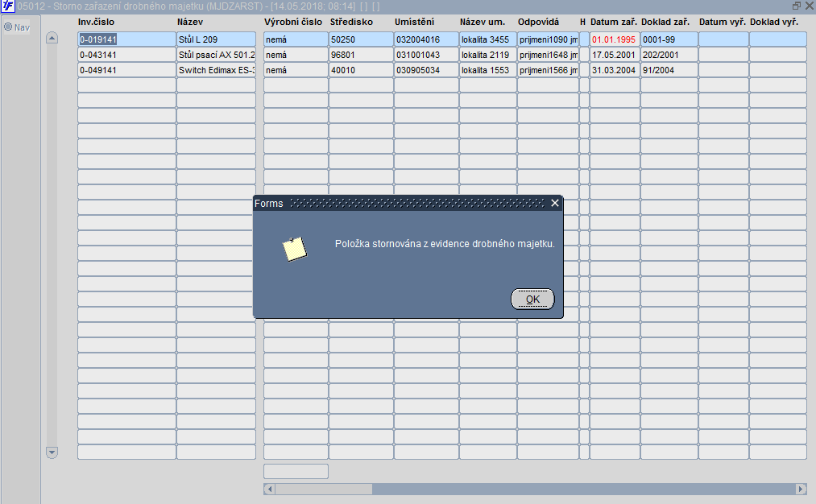Screen dimensions: 816x504
Task: Click the document cell 0001-99
Action: pos(669,39)
